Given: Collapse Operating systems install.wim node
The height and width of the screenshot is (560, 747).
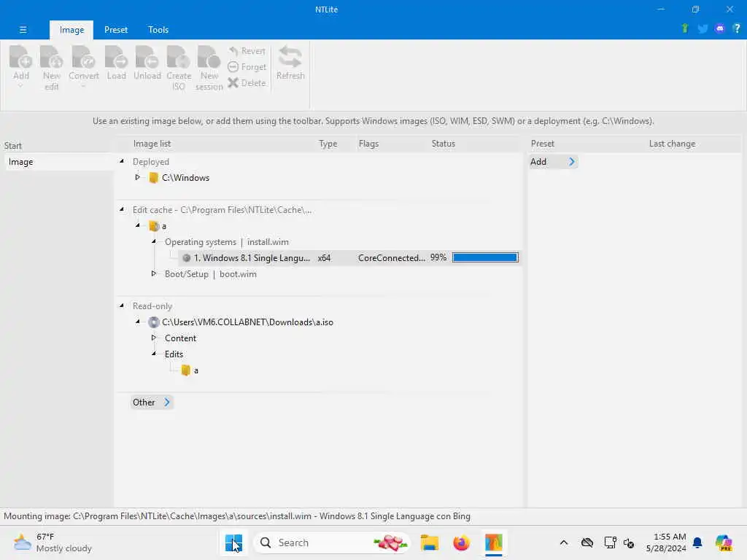Looking at the screenshot, I should 154,241.
